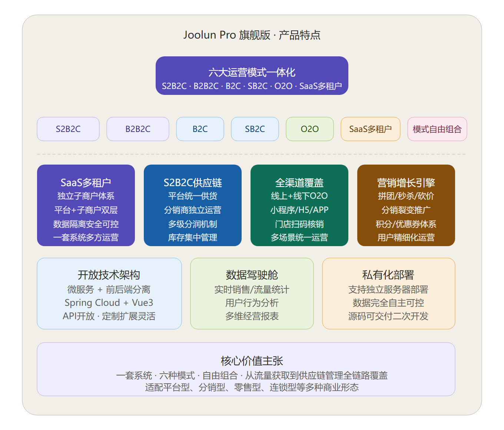Open the 开放技术架构 card heading

[109, 275]
